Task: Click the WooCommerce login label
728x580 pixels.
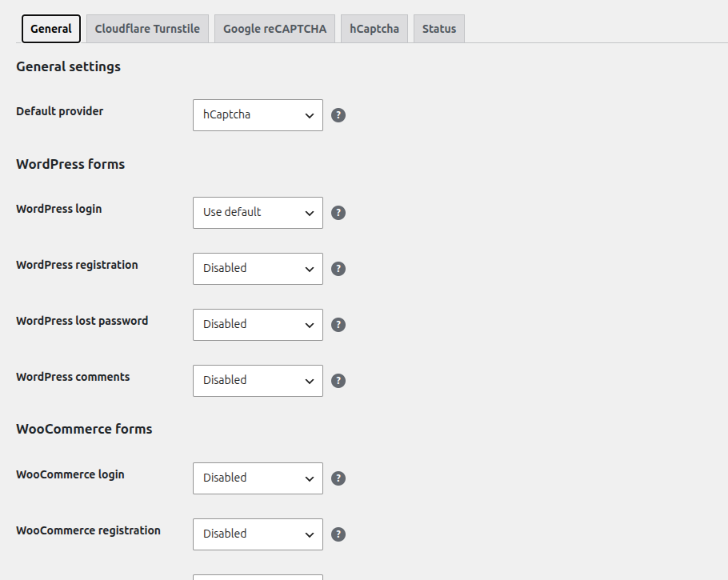Action: pos(70,474)
